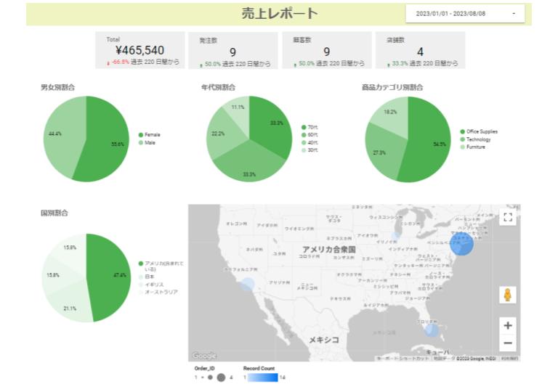558x392 pixels.
Task: Select the 11.1% slice in 年代別割合 chart
Action: pyautogui.click(x=238, y=112)
